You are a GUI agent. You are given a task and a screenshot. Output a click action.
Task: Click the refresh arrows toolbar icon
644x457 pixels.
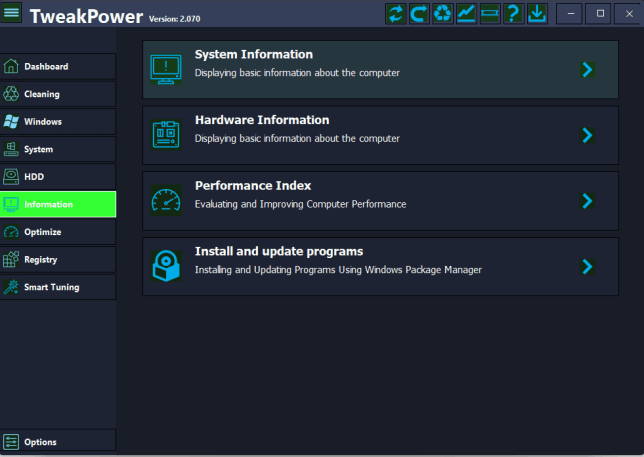(396, 14)
